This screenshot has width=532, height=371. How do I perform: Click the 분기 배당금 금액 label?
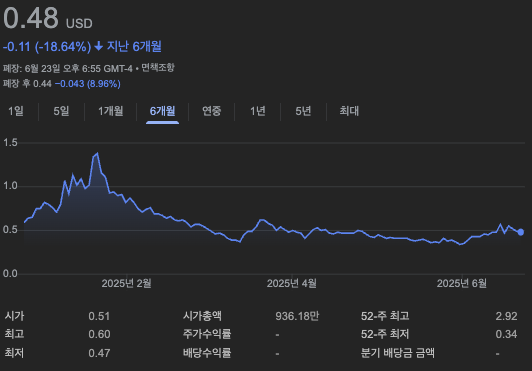coord(398,353)
